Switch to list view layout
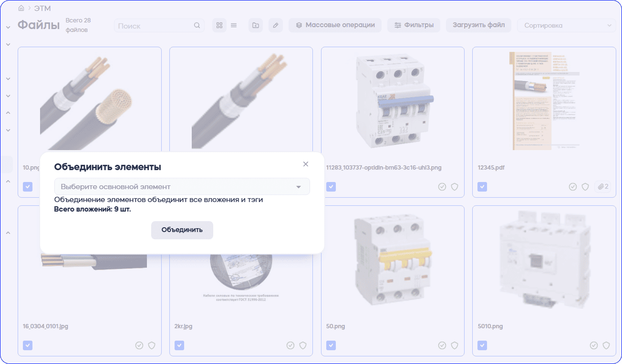This screenshot has height=364, width=622. (x=234, y=25)
